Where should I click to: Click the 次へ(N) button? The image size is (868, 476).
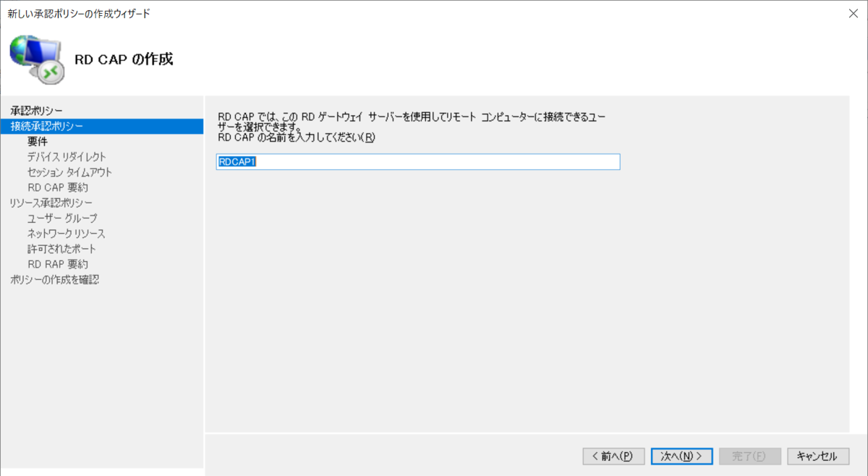click(681, 456)
